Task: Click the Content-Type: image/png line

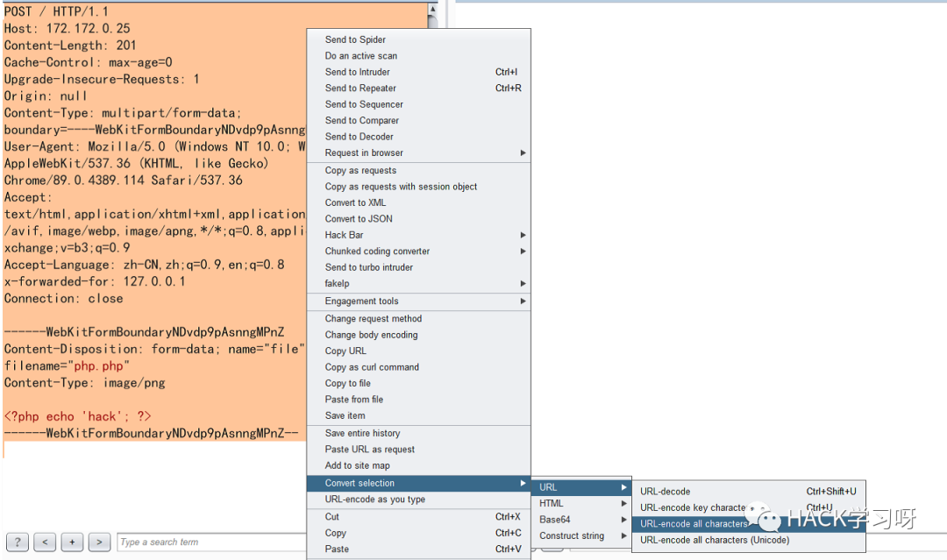Action: [x=84, y=383]
